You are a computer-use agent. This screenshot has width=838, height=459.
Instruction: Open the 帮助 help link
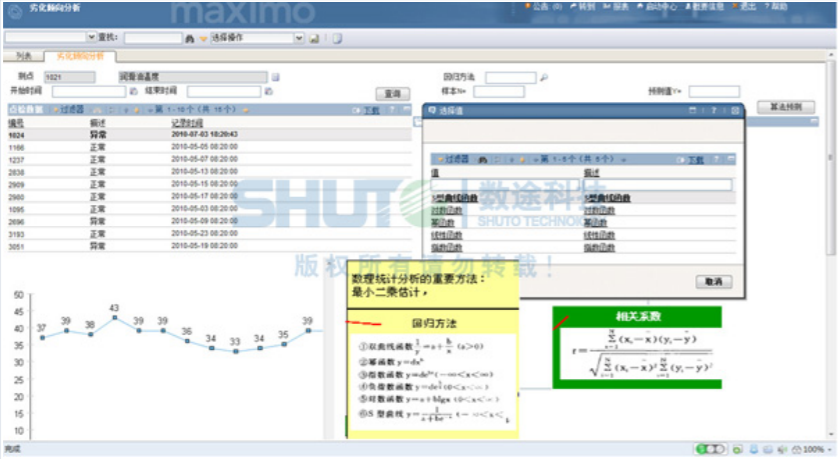pyautogui.click(x=776, y=6)
